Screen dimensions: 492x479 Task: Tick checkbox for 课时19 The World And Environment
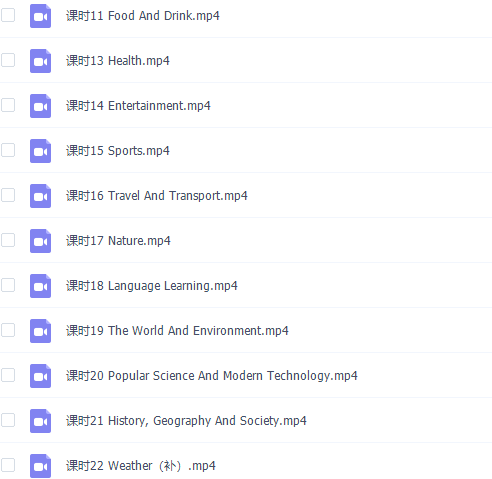(8, 330)
